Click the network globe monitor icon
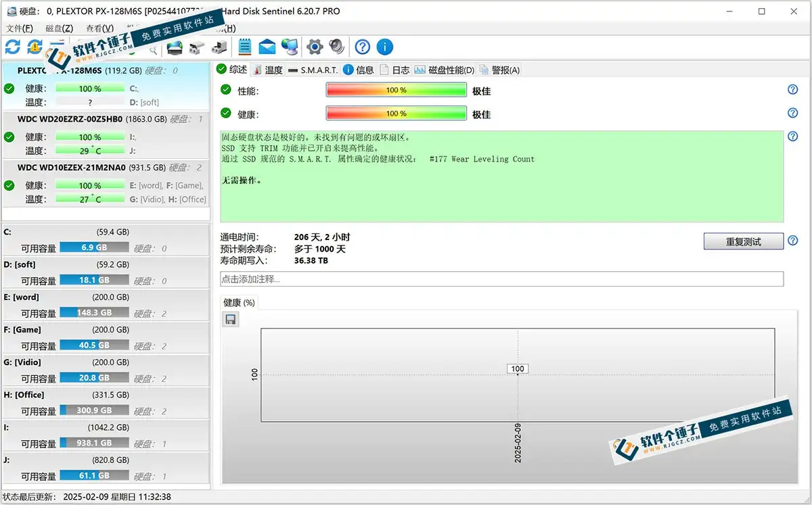The image size is (812, 505). pyautogui.click(x=290, y=47)
